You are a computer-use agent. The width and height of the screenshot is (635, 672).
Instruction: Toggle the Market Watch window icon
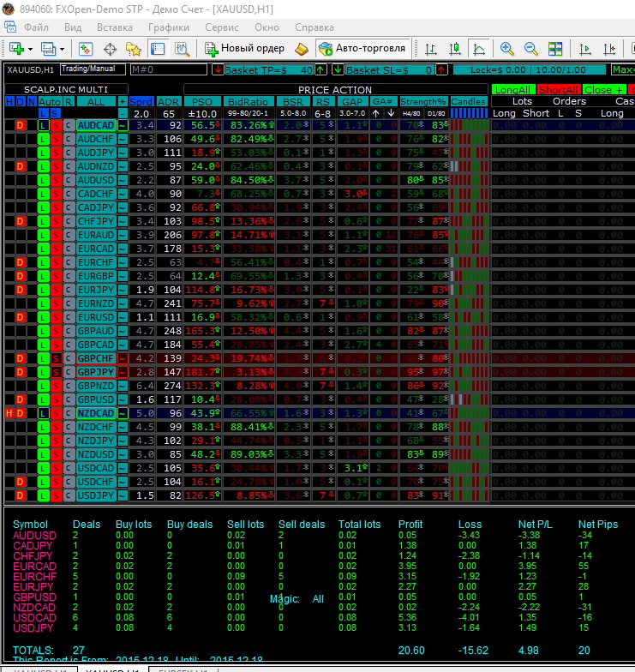tap(86, 48)
